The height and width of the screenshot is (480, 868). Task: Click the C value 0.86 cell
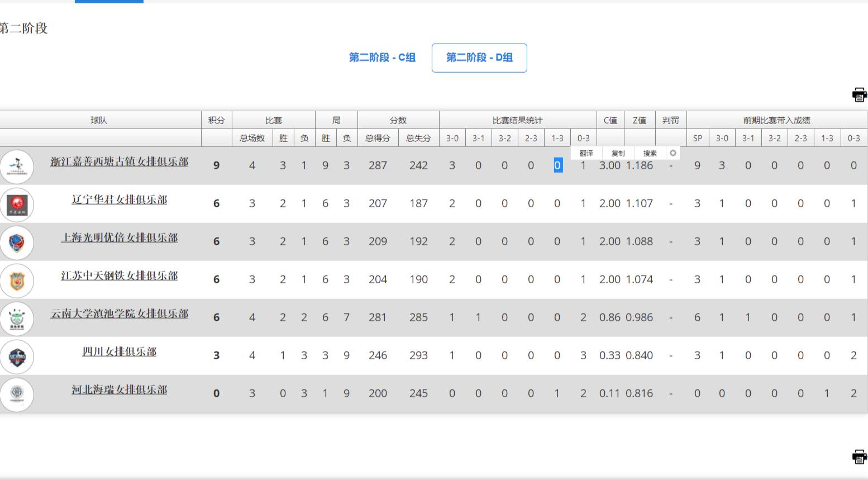coord(610,317)
